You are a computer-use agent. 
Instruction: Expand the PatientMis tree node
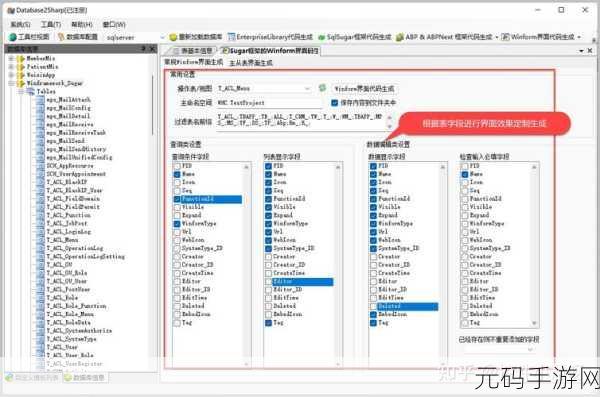tap(11, 67)
